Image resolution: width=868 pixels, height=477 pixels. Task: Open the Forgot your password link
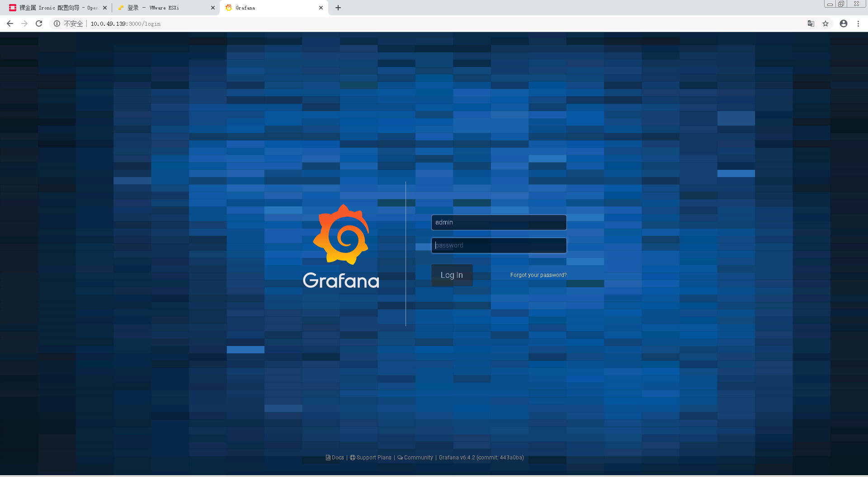538,275
